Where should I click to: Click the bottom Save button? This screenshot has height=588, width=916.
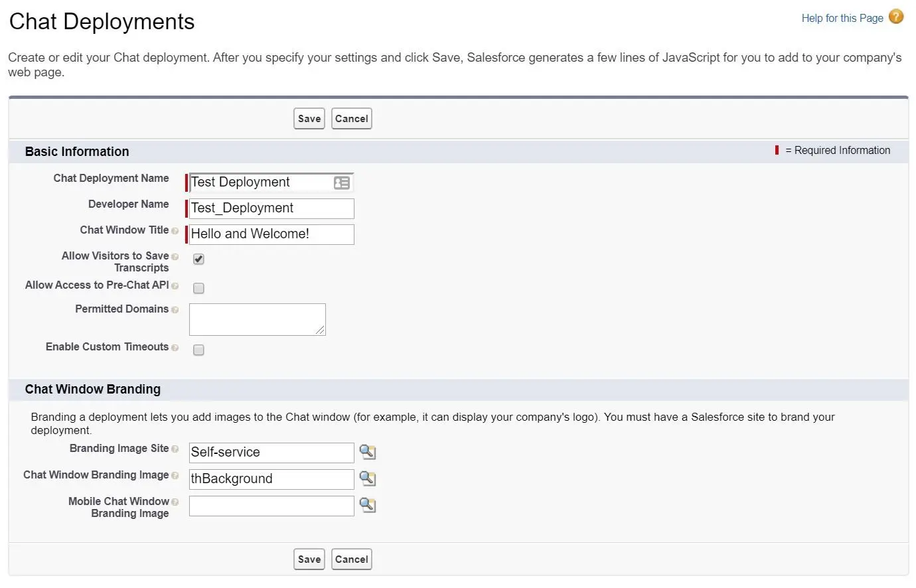(309, 559)
